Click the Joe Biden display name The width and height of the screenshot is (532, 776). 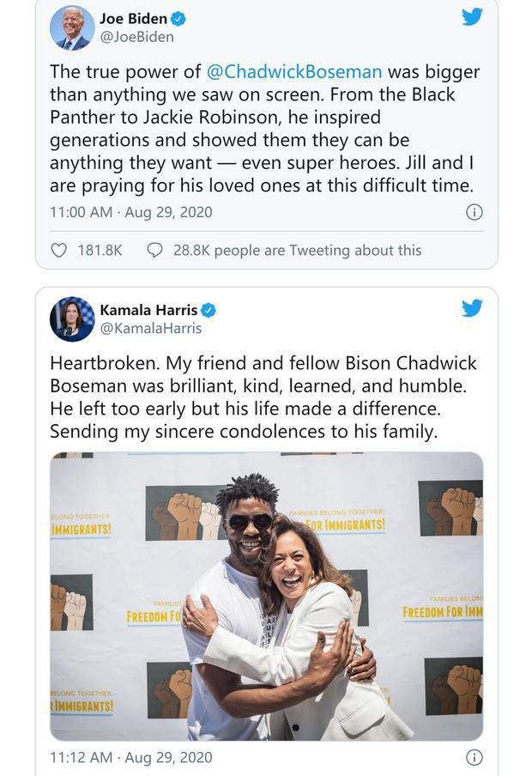pos(134,19)
